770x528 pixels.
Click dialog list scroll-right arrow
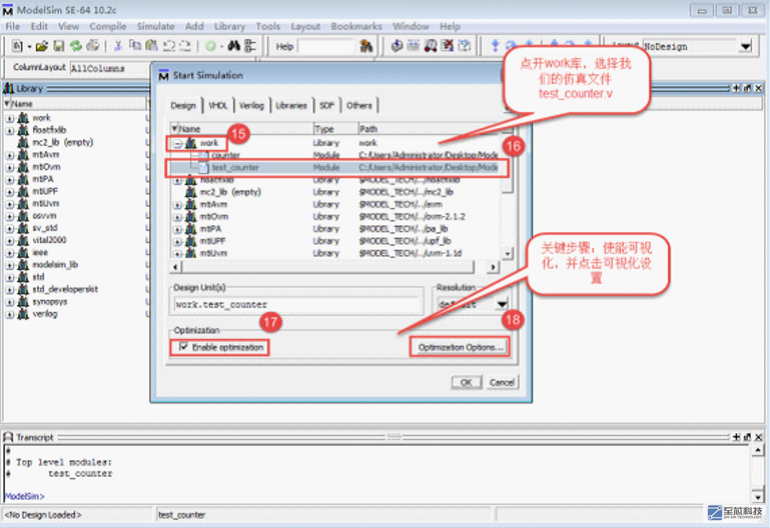tap(493, 267)
